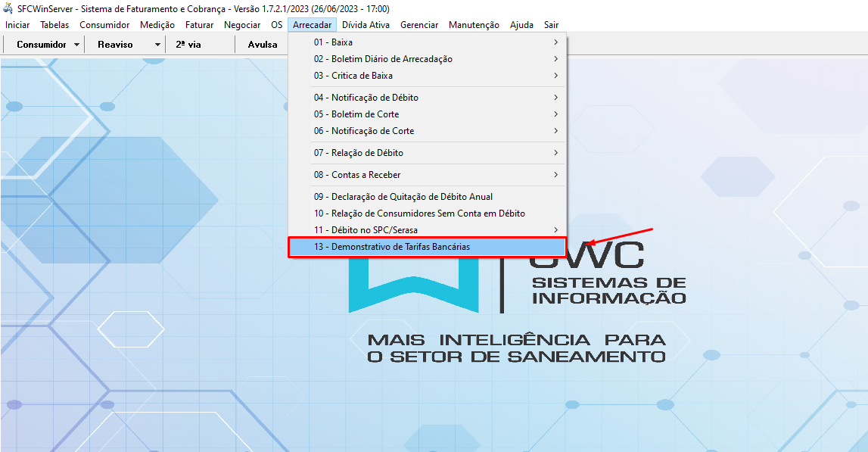Viewport: 868px width, 452px height.
Task: Open the Medição menu in menu bar
Action: click(157, 25)
